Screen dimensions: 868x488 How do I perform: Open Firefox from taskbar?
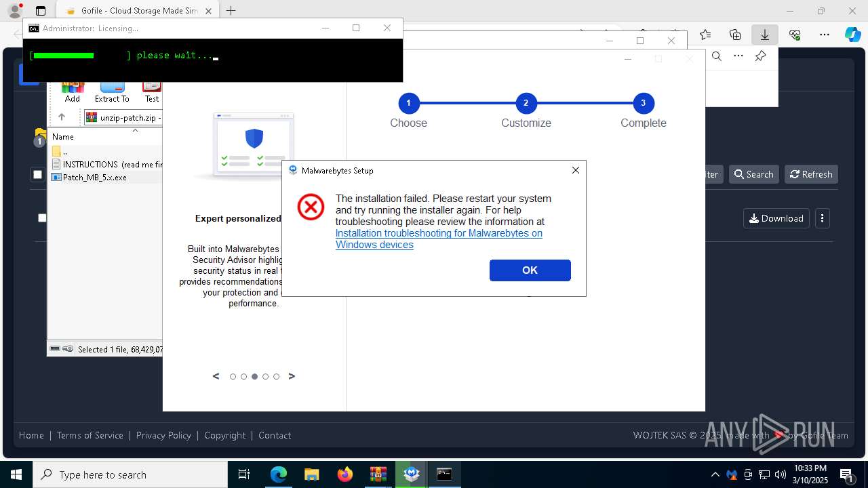pyautogui.click(x=345, y=474)
